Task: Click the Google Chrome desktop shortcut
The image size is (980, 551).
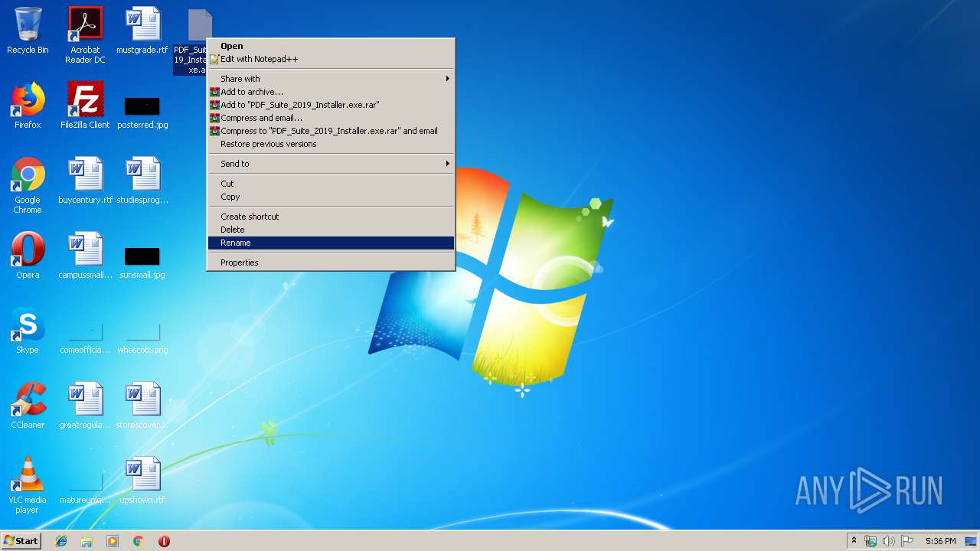Action: (x=28, y=185)
